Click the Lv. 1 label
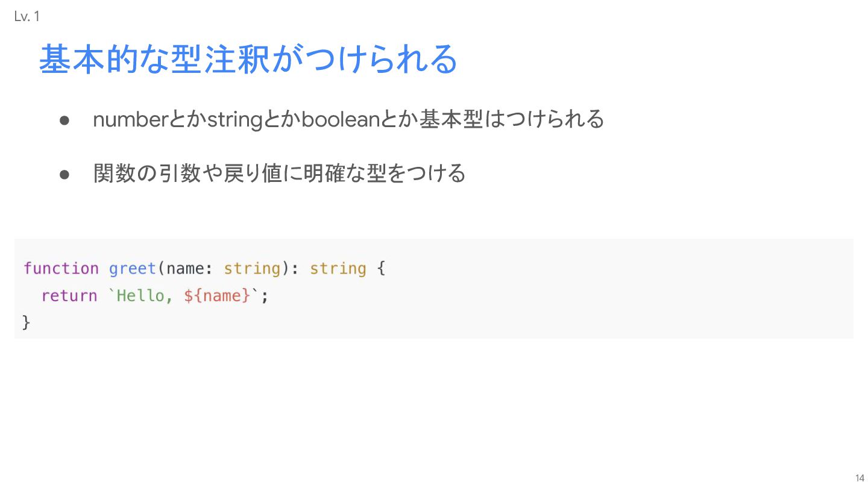Screen dimensions: 868x488 [x=27, y=17]
